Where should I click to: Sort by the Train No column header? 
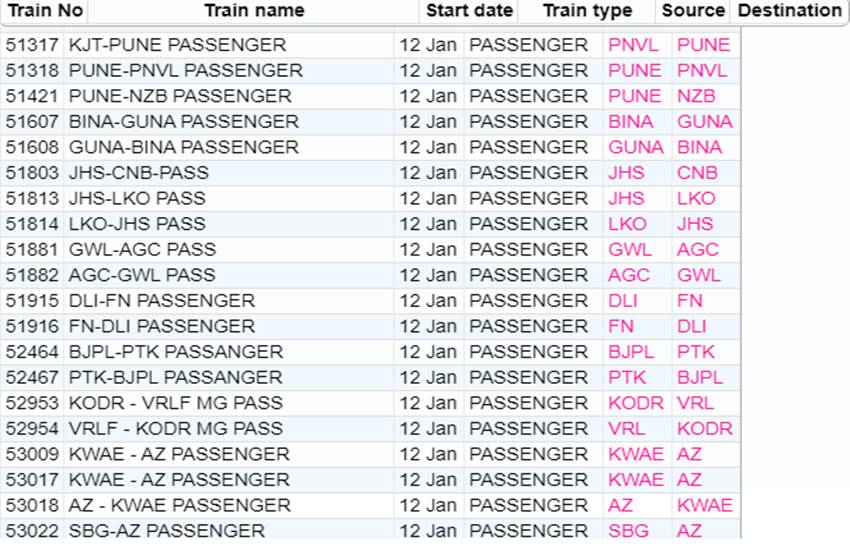point(45,11)
